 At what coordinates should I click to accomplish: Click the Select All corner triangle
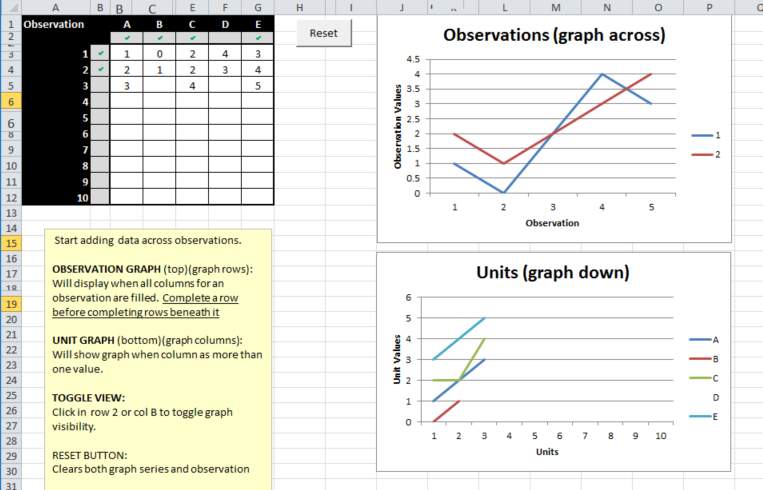click(x=7, y=7)
